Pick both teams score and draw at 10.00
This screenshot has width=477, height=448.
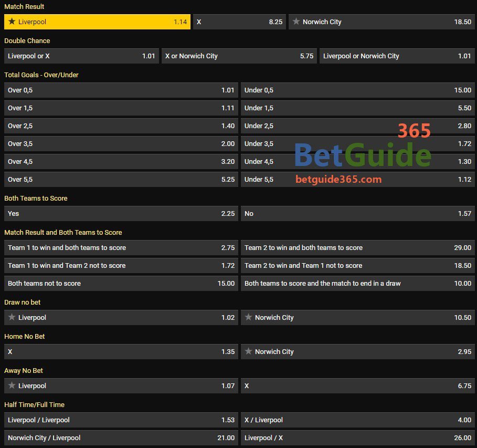pos(358,284)
